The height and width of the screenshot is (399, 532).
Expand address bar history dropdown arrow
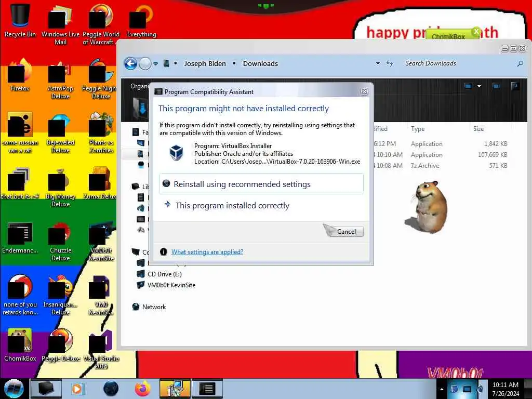[x=378, y=63]
